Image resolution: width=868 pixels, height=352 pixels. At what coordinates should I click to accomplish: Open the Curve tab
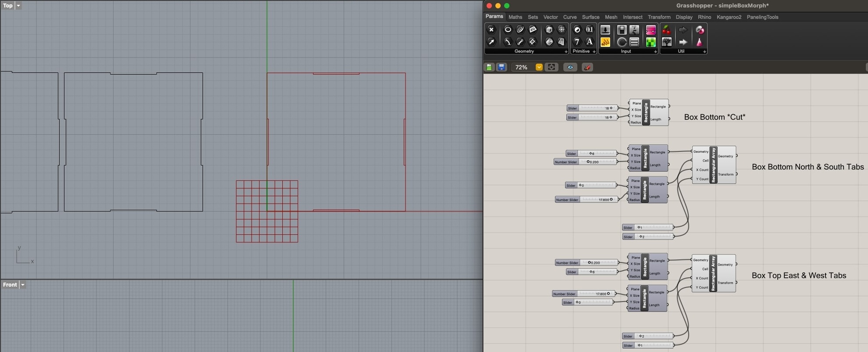pos(570,17)
